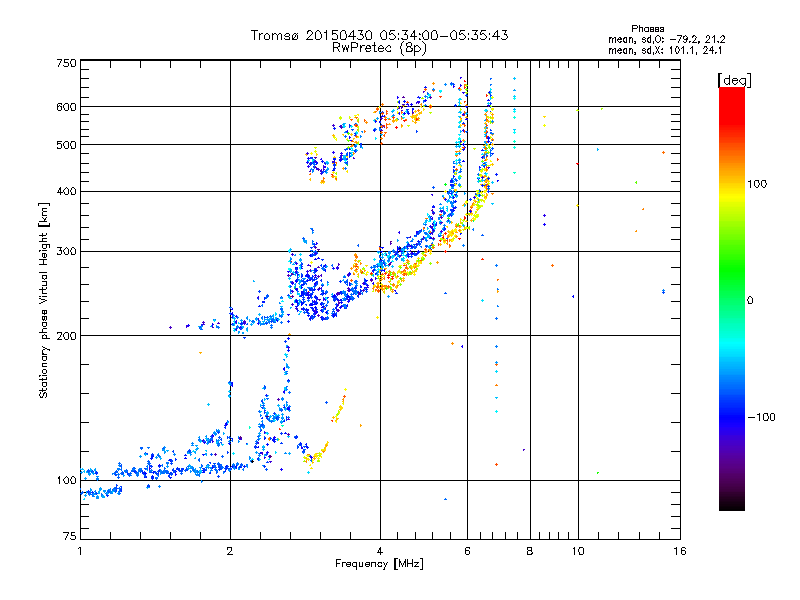Viewport: 800px width, 600px height.
Task: Click the x-axis '2' tick label
Action: 230,551
